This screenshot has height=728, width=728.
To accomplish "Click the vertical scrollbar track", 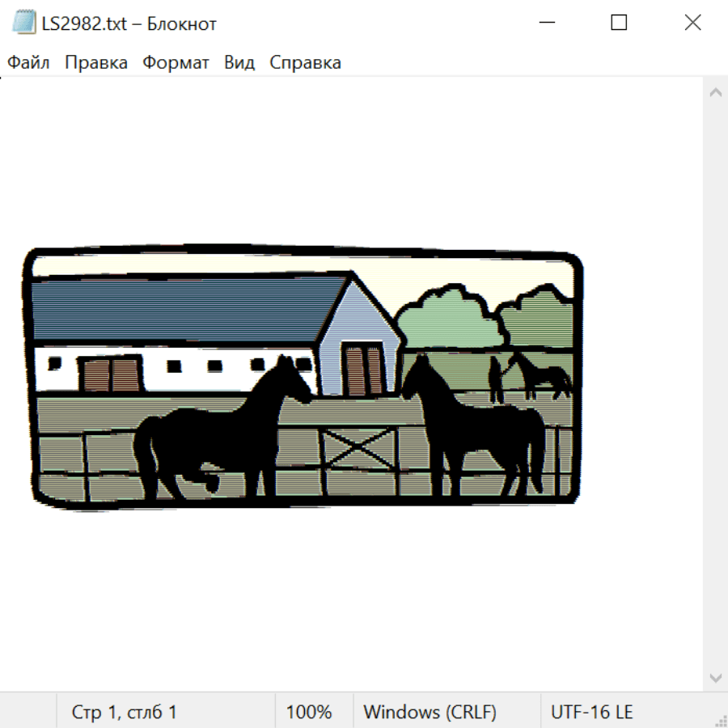I will tap(716, 385).
